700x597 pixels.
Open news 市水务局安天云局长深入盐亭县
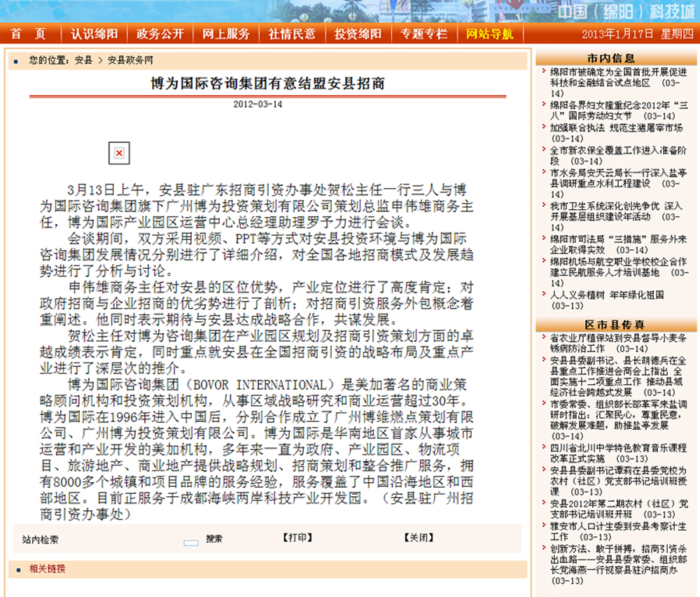pyautogui.click(x=618, y=183)
